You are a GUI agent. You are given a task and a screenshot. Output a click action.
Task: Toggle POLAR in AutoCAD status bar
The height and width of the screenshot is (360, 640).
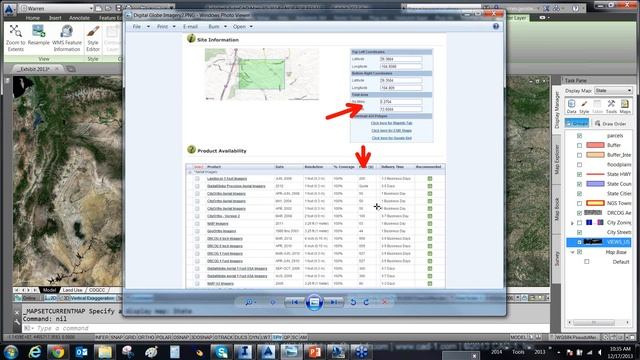[x=164, y=338]
